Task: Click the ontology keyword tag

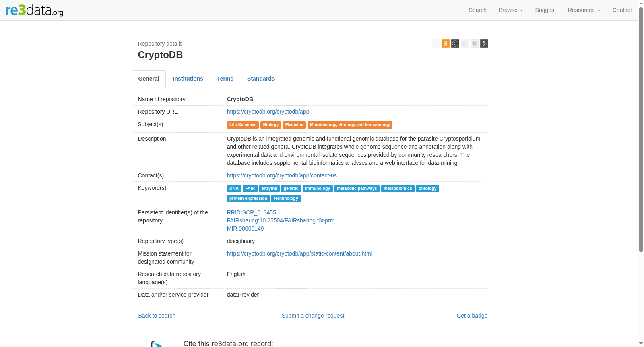Action: point(427,189)
